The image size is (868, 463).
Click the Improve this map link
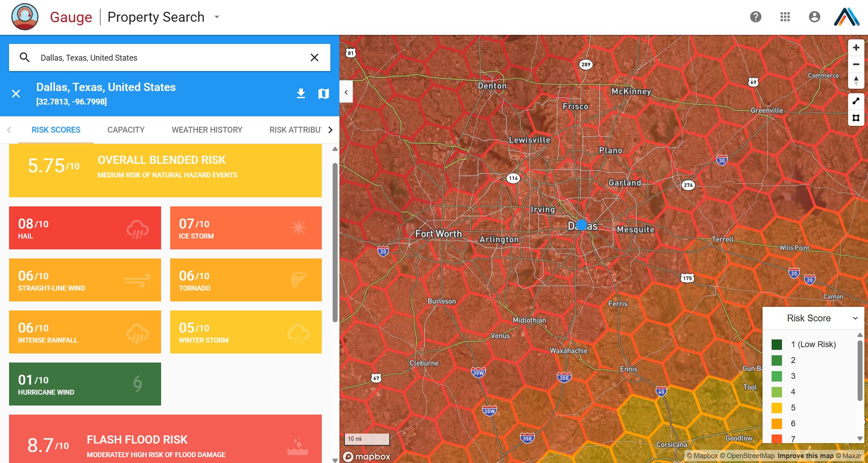click(x=805, y=456)
